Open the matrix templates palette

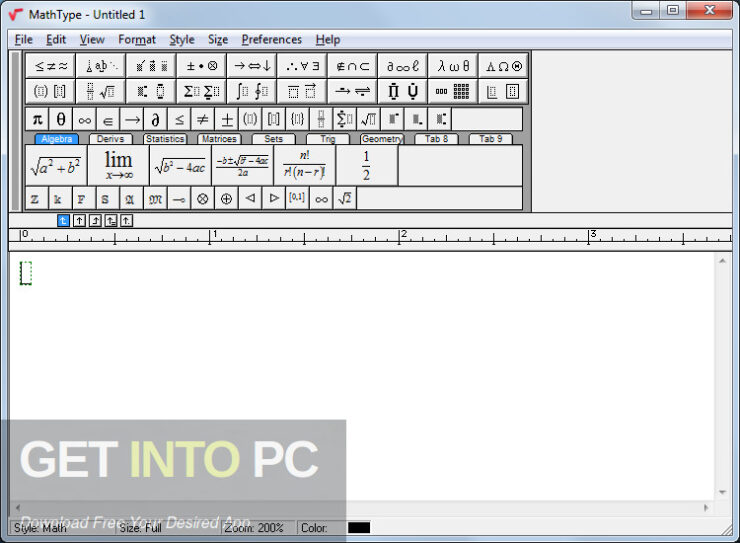[453, 91]
